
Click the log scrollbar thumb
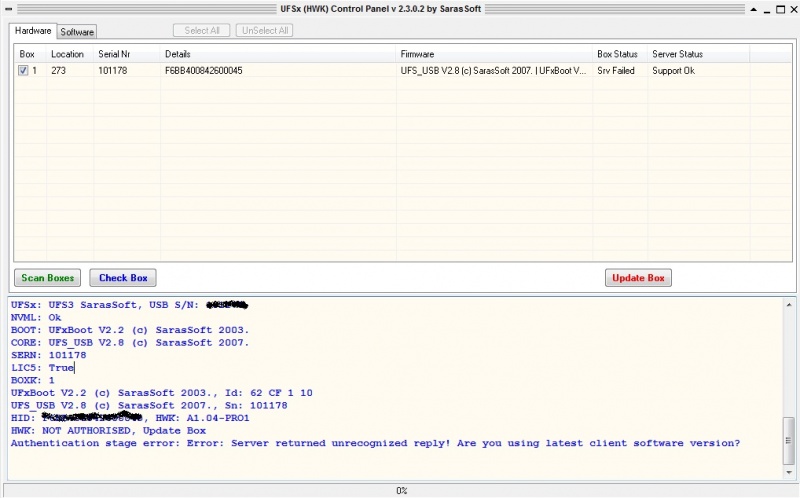[789, 440]
